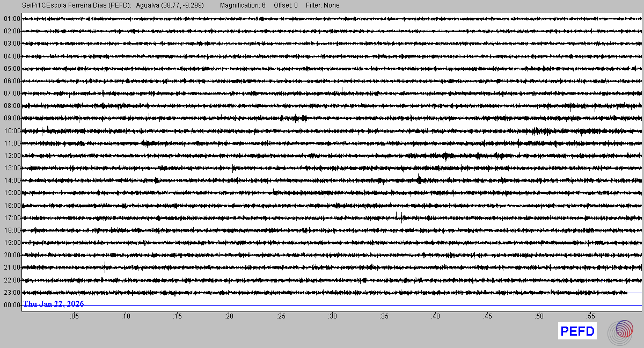Click the spike on the 17:00 trace

pyautogui.click(x=401, y=216)
